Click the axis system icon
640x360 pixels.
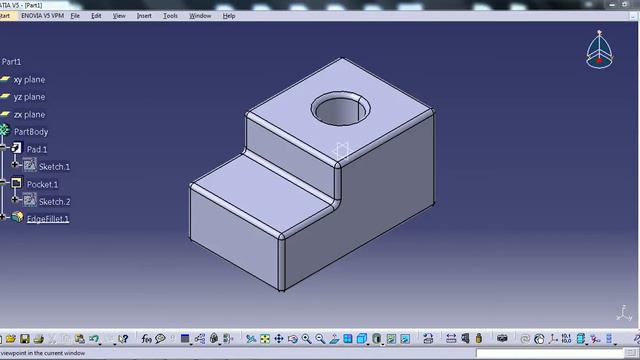point(553,338)
